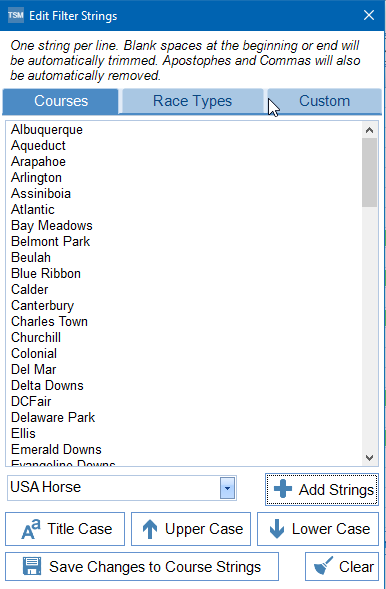Switch to the Race Types tab
386x589 pixels.
tap(193, 101)
